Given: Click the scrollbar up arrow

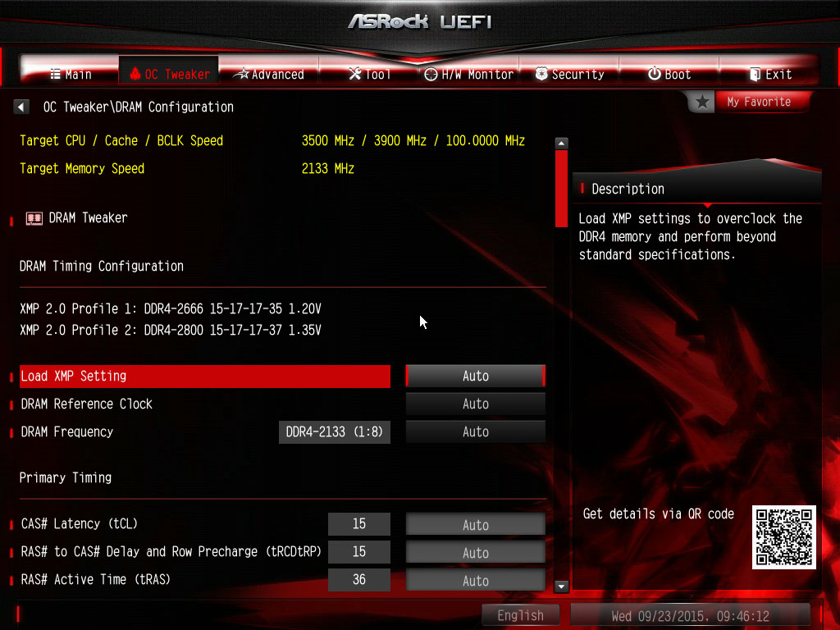Looking at the screenshot, I should (562, 143).
